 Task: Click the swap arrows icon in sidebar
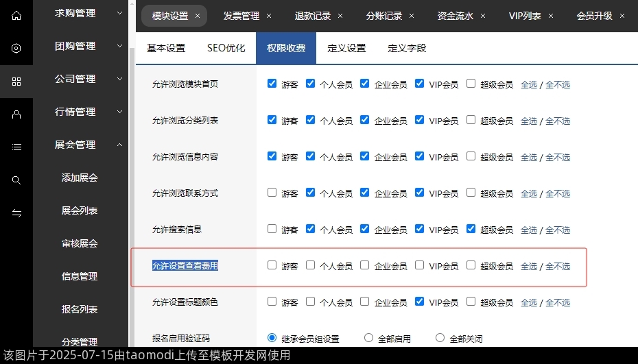(16, 213)
